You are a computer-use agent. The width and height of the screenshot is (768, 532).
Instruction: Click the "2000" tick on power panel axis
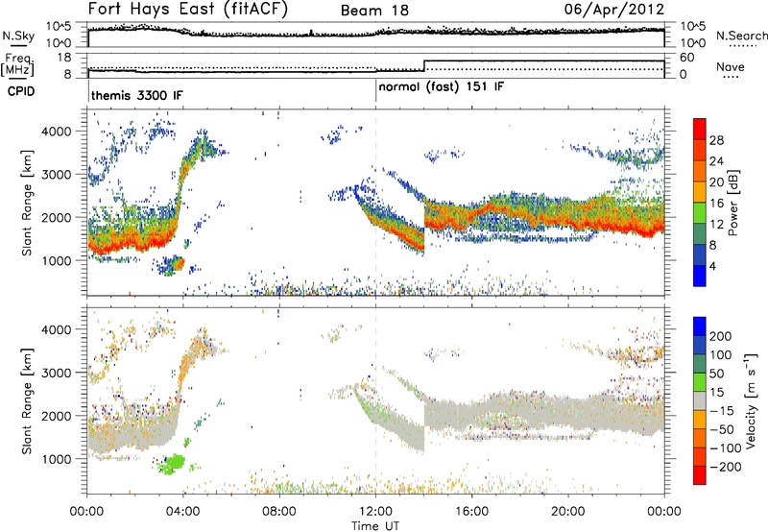tap(56, 217)
